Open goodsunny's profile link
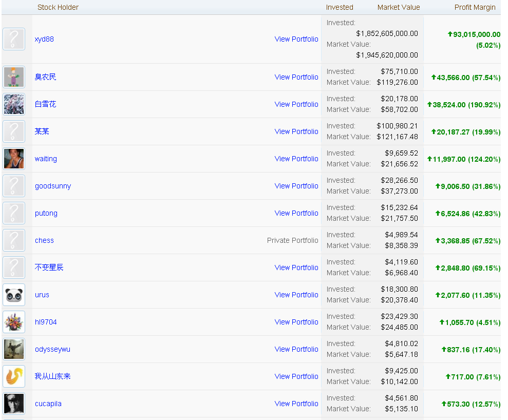Viewport: 508px width, 420px height. (53, 186)
